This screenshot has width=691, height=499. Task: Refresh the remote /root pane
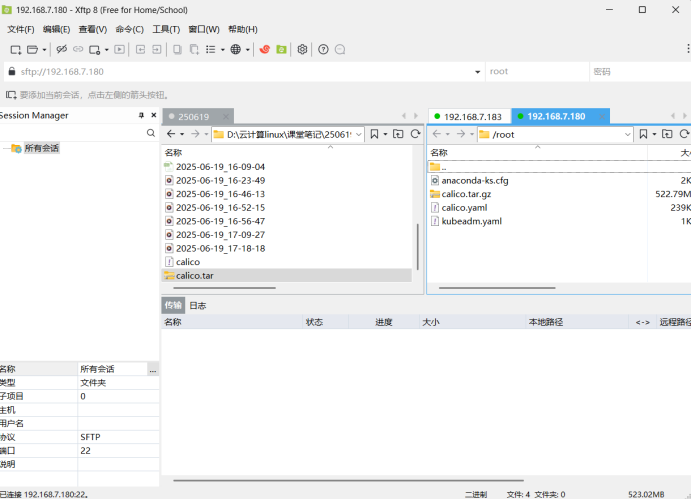[685, 134]
